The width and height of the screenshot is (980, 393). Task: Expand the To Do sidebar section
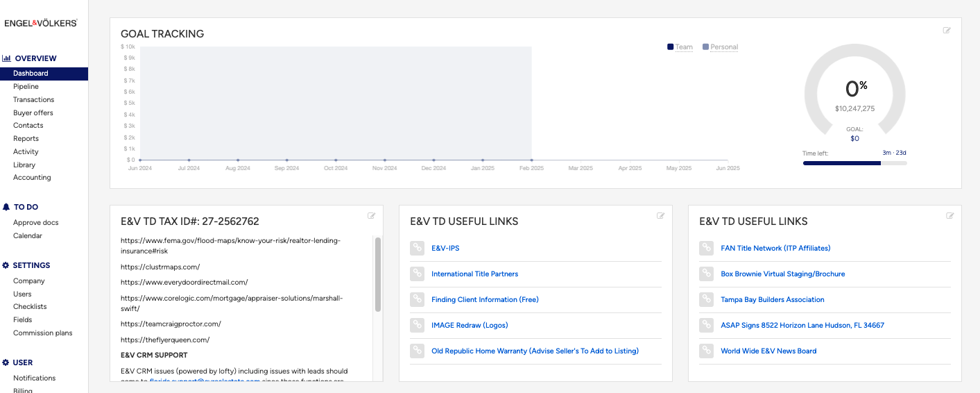point(25,207)
